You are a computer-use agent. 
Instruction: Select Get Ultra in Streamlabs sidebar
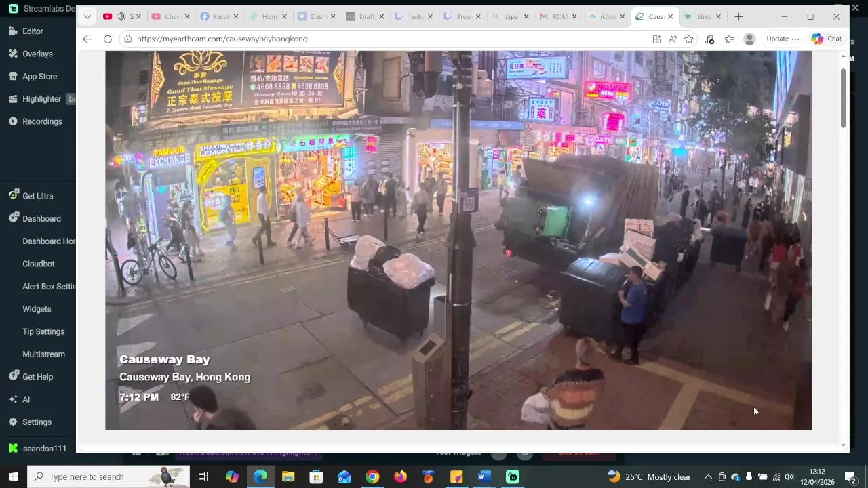(37, 196)
